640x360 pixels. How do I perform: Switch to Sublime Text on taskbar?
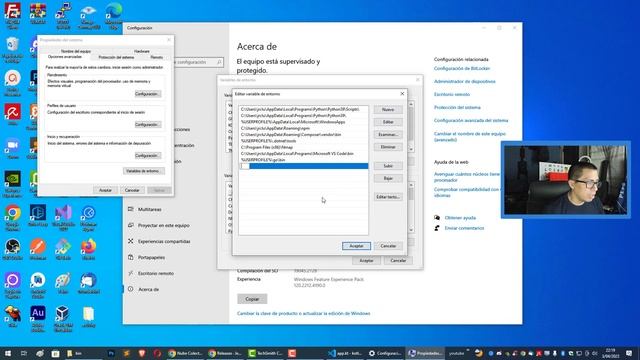(127, 353)
